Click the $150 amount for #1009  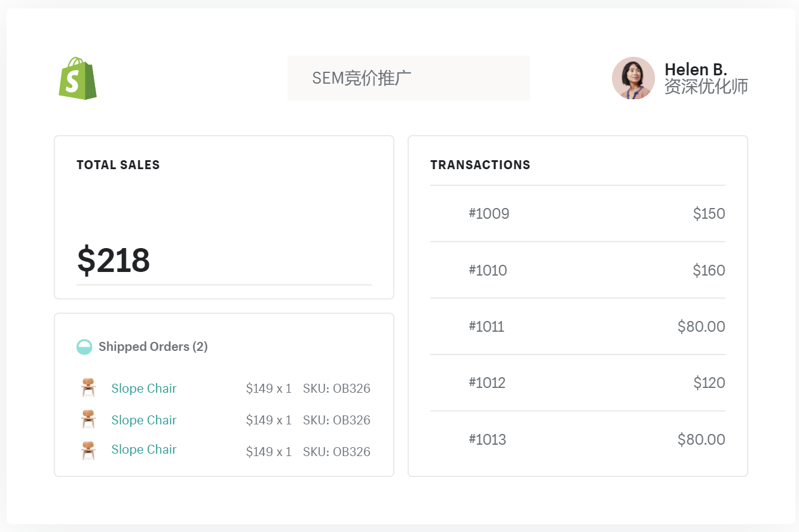click(x=709, y=213)
